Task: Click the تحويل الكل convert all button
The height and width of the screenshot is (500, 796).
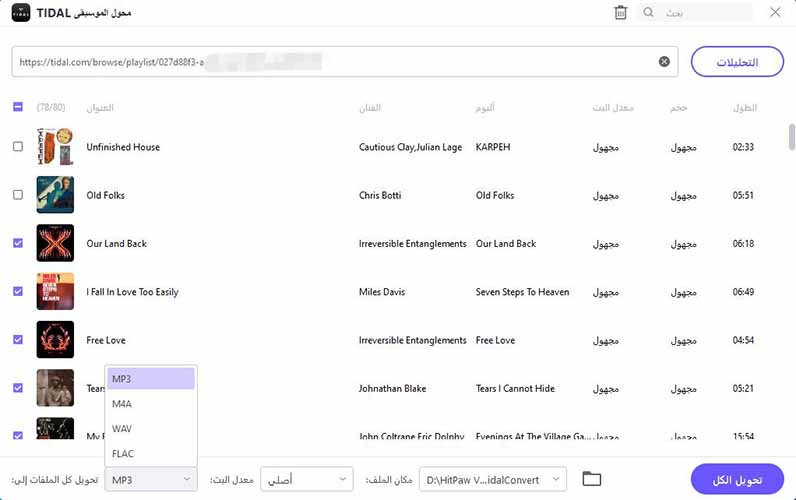Action: [737, 479]
